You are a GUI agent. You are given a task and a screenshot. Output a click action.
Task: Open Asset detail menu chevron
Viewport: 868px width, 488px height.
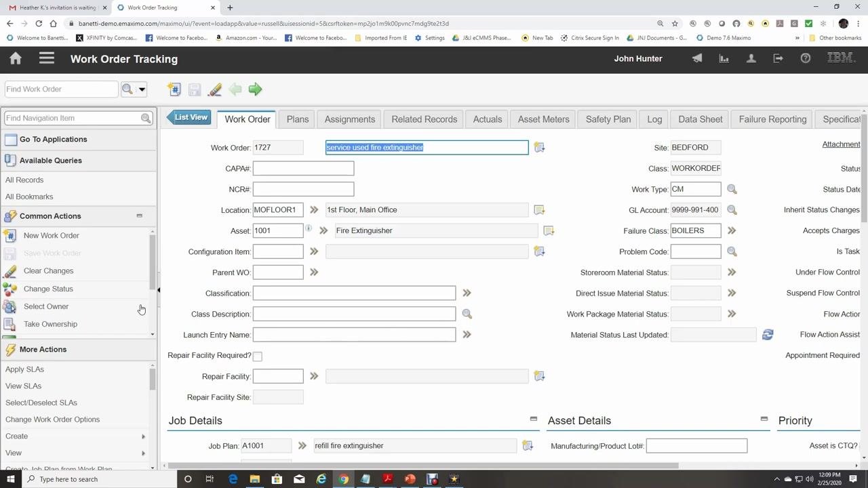pos(323,230)
